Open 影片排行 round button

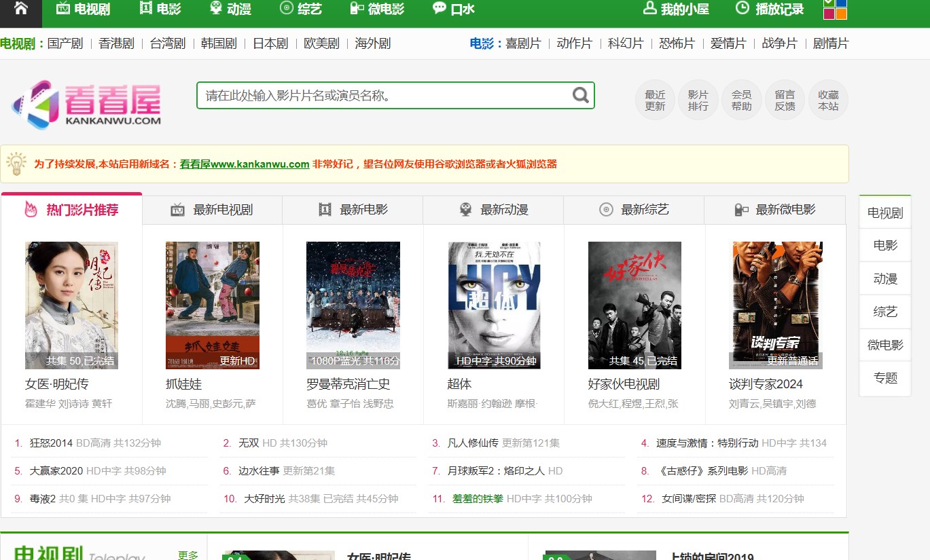698,100
